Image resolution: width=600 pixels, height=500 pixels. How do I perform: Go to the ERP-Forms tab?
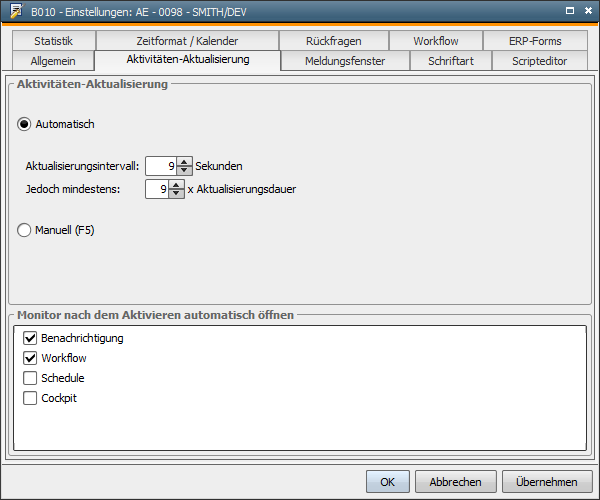click(535, 41)
